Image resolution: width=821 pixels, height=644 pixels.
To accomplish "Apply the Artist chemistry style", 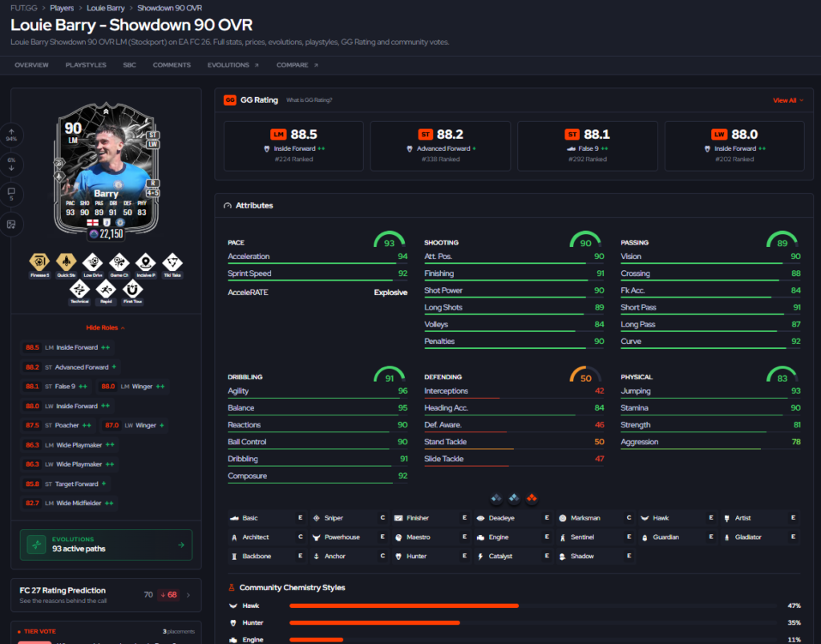I will [760, 518].
